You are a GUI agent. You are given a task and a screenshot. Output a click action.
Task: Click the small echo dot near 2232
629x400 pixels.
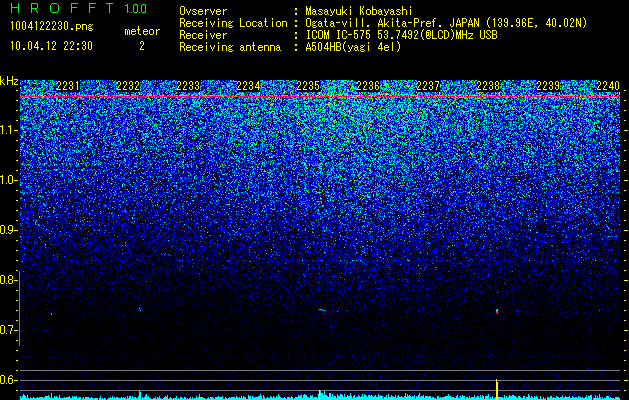[x=140, y=309]
